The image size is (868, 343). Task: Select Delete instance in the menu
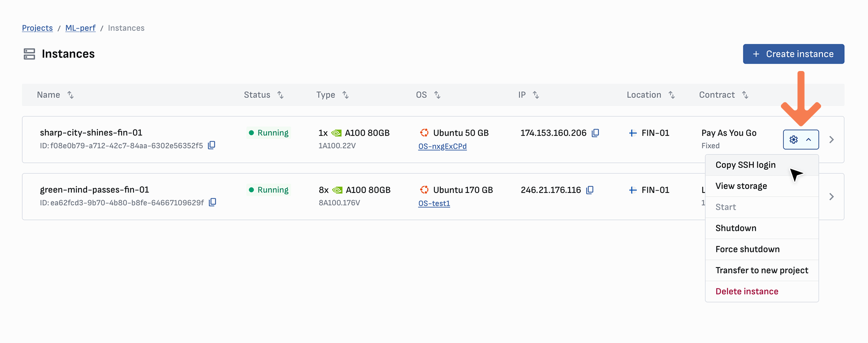pyautogui.click(x=747, y=292)
